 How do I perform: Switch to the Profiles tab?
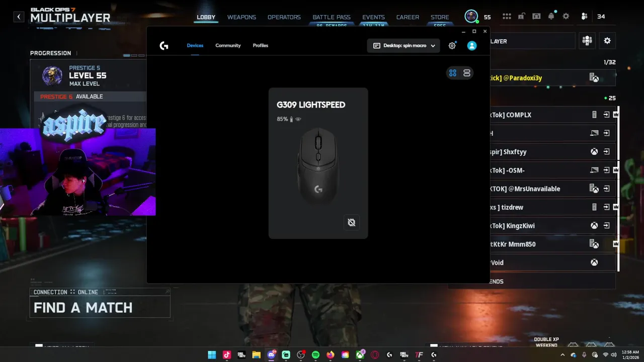click(260, 45)
